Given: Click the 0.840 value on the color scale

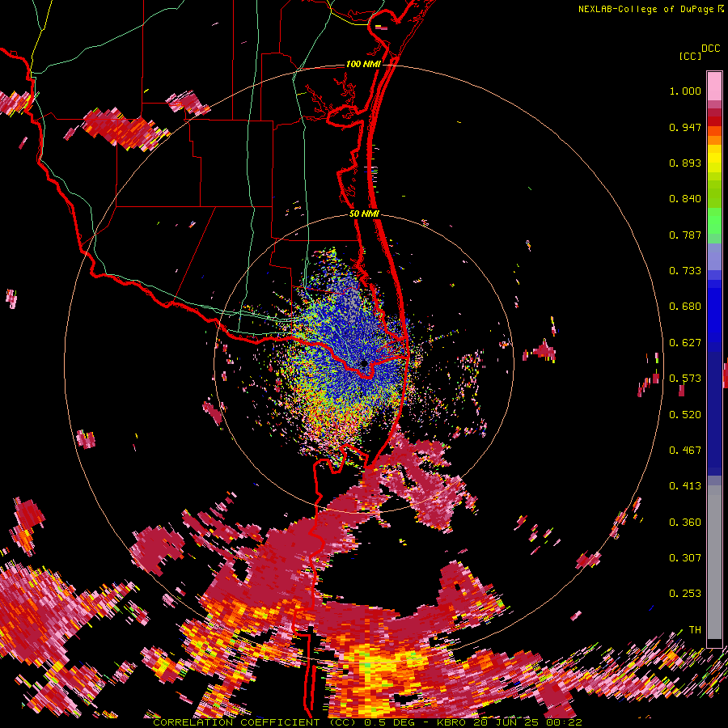Looking at the screenshot, I should pyautogui.click(x=685, y=199).
